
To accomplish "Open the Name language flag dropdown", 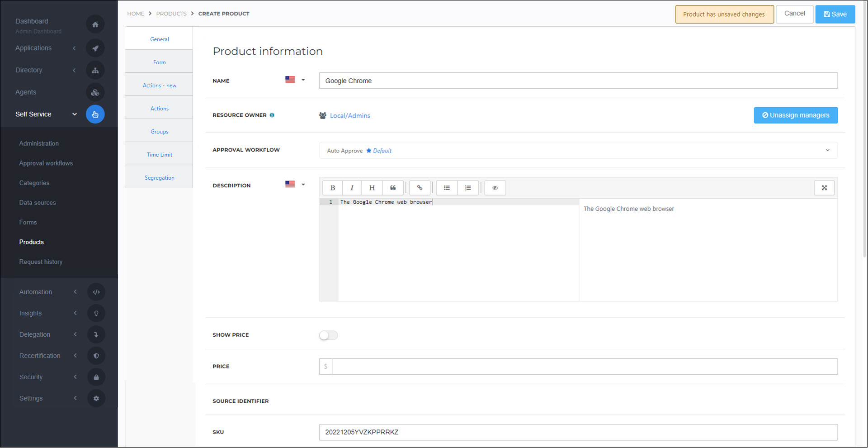I will tap(295, 80).
